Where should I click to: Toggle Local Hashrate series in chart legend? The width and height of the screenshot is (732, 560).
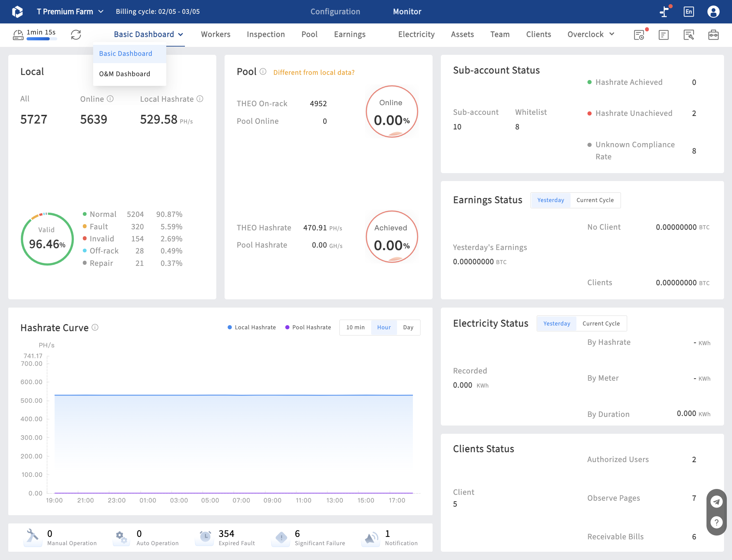tap(252, 327)
